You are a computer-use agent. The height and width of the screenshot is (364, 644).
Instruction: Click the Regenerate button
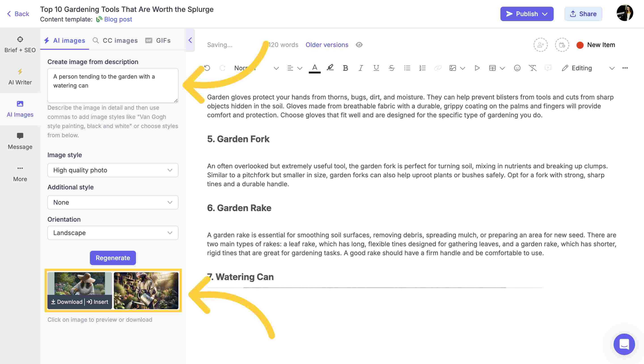(x=113, y=258)
